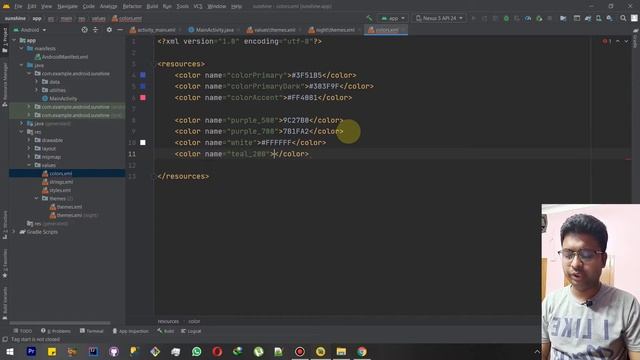Switch to activity_main.xml tab

[153, 30]
